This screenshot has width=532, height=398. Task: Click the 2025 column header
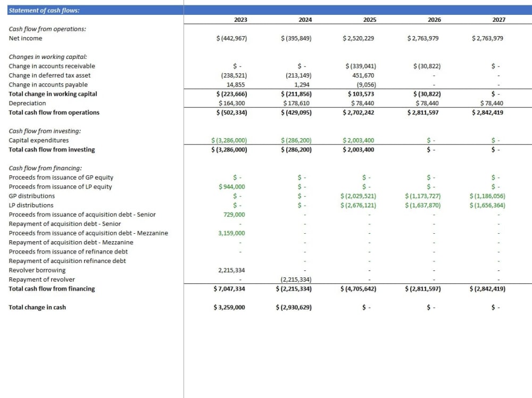369,20
